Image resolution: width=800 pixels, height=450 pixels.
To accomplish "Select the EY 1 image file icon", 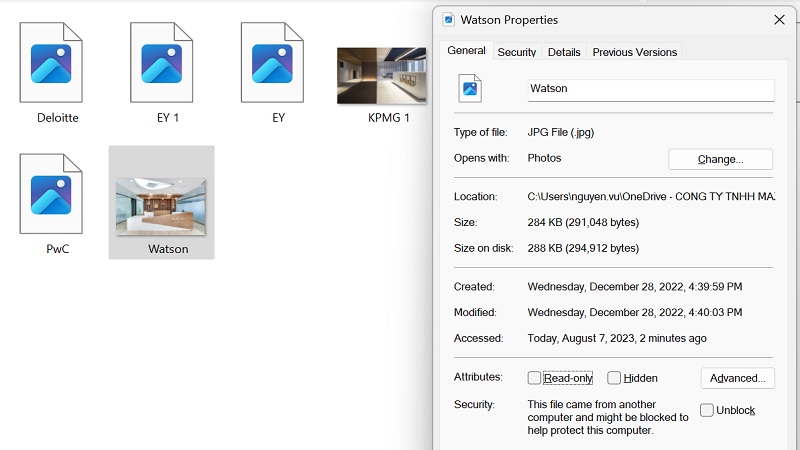I will [x=162, y=62].
